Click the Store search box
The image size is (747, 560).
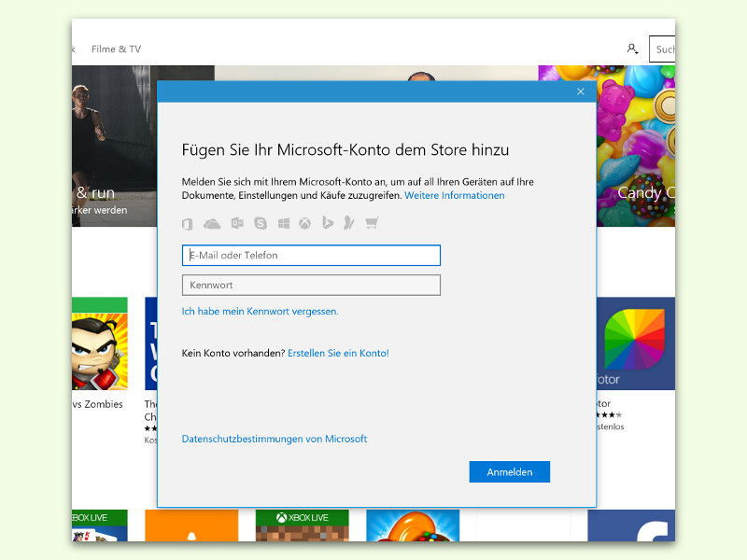(662, 49)
